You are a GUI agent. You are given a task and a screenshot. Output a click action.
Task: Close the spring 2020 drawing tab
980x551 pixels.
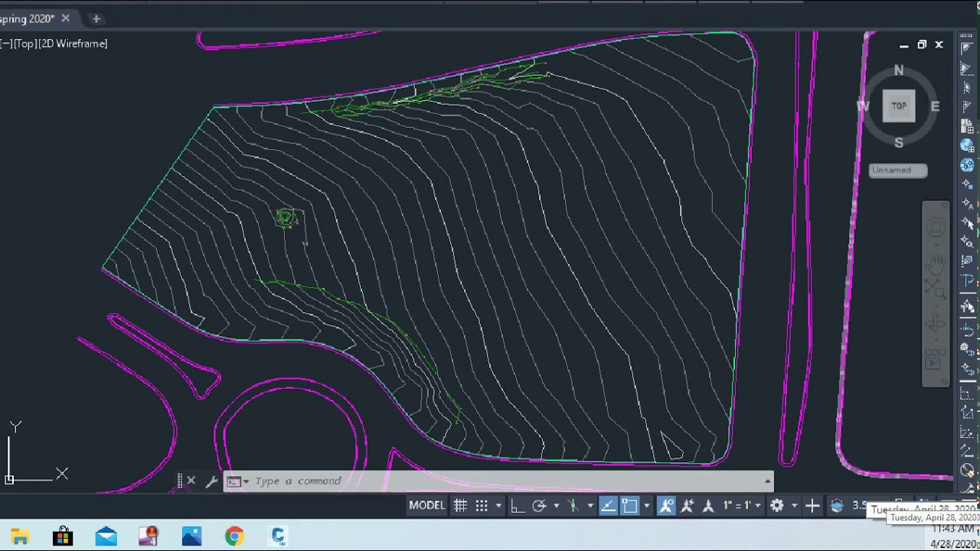point(65,18)
